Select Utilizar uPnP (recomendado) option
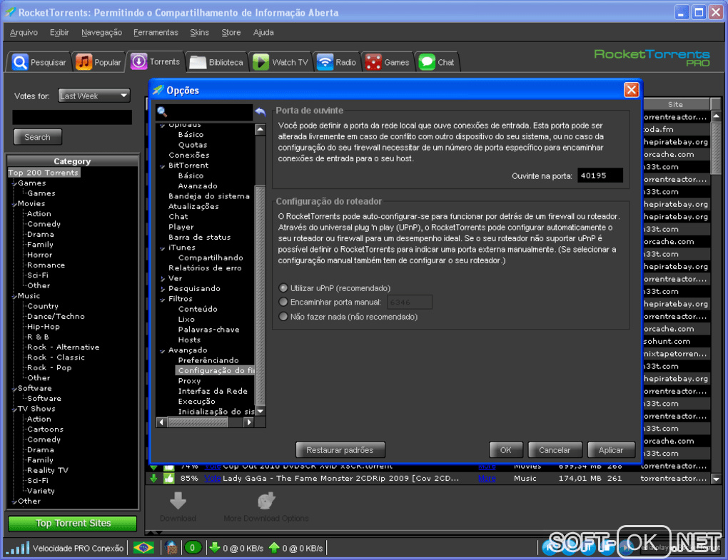This screenshot has height=560, width=728. point(283,288)
